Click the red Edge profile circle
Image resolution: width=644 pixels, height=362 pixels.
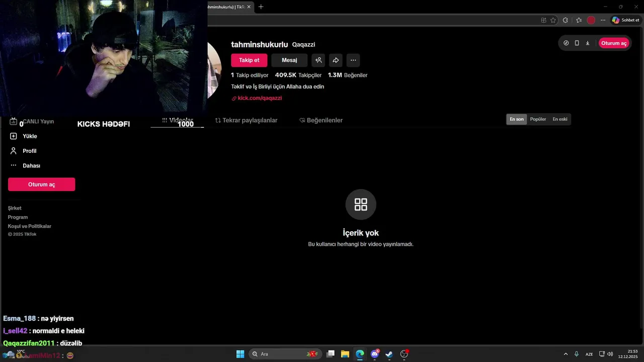(x=591, y=20)
